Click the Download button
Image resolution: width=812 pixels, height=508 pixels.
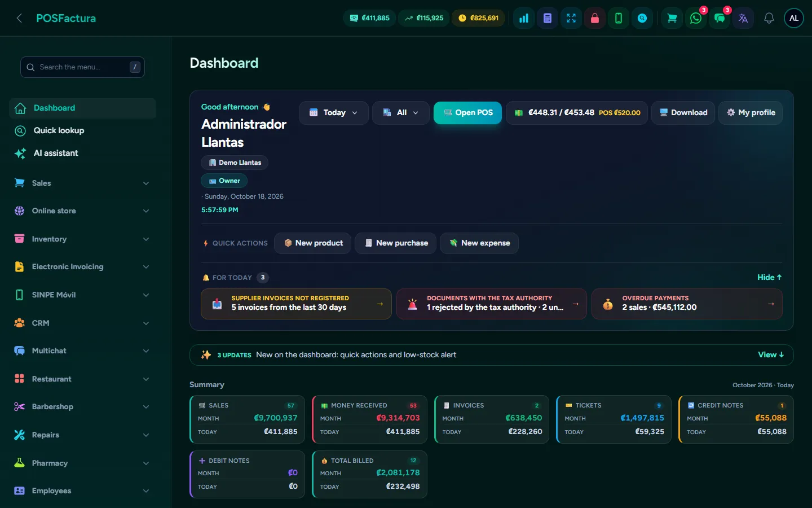[683, 113]
